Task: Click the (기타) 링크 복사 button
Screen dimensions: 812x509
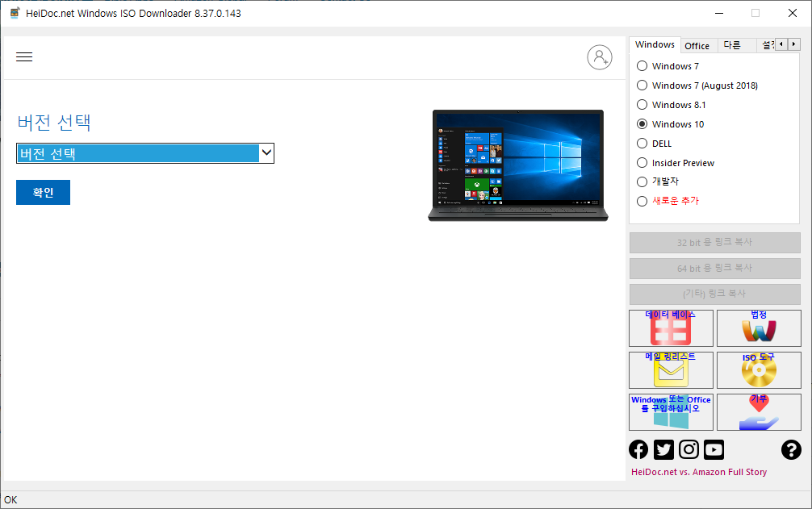Action: pyautogui.click(x=714, y=294)
